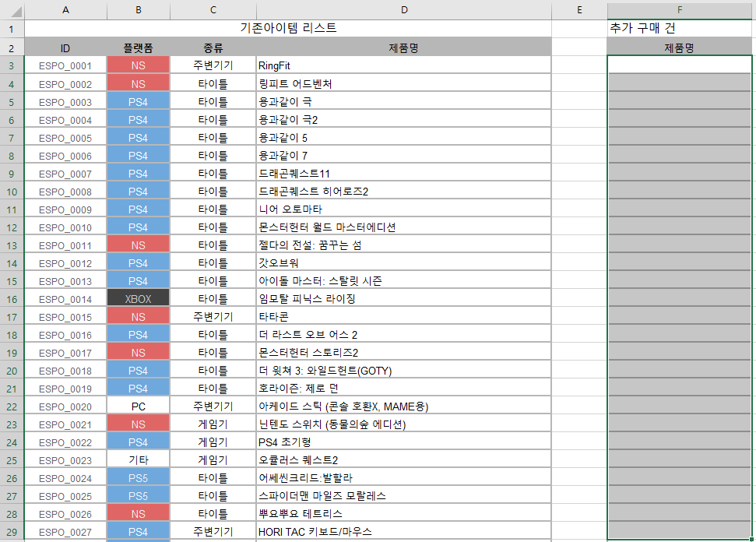Viewport: 756px width, 542px height.
Task: Click the '오큘러스 퀘스트2' cell
Action: (x=404, y=460)
